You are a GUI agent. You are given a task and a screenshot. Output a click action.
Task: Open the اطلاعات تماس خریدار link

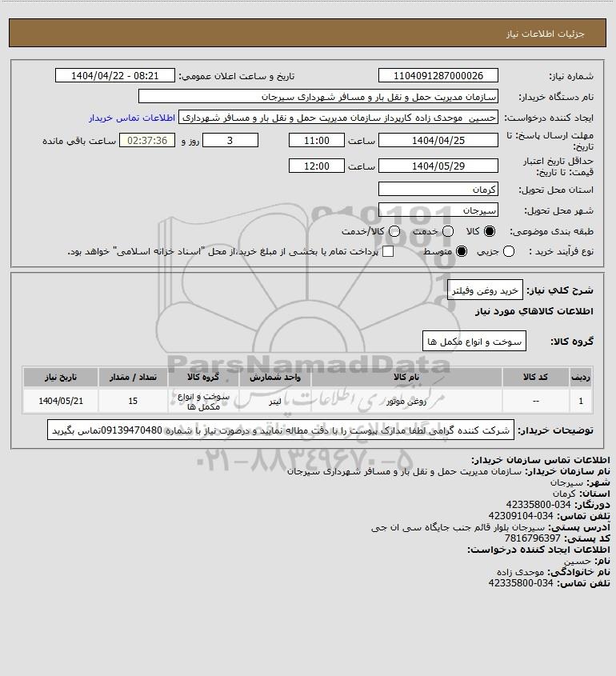(x=132, y=118)
